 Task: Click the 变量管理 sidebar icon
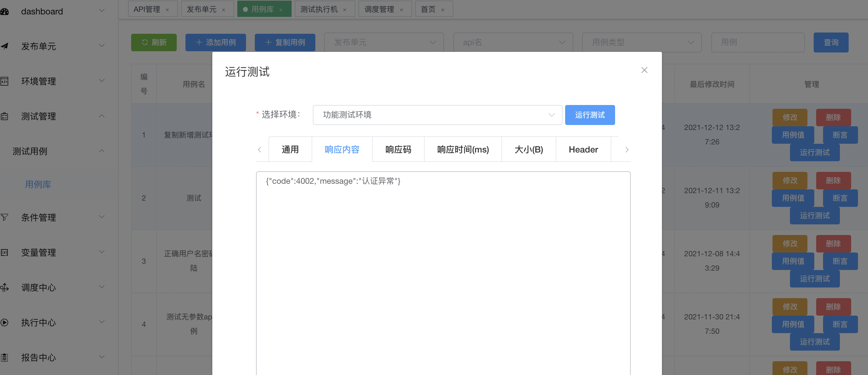click(x=4, y=252)
